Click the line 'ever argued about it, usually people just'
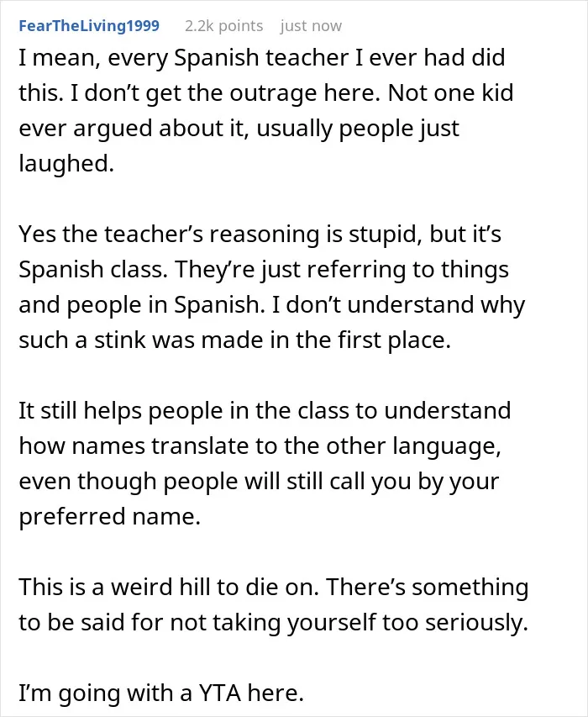The width and height of the screenshot is (588, 717). click(x=239, y=129)
